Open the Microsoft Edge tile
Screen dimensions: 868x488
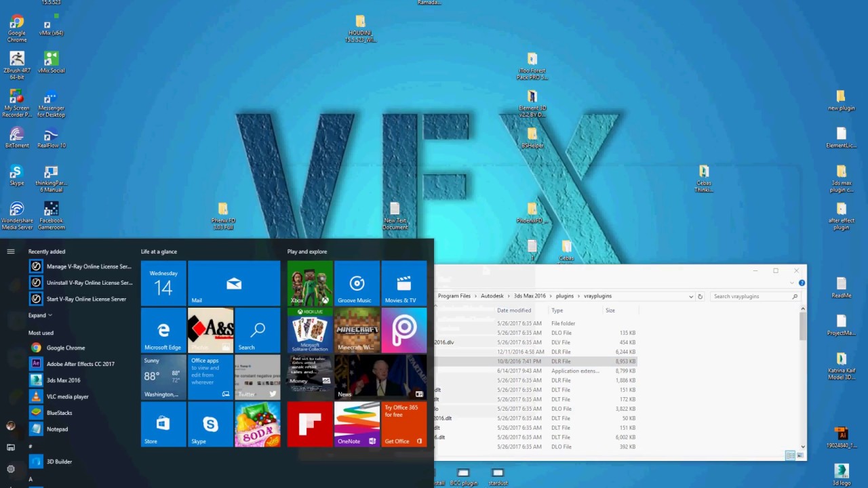coord(163,330)
